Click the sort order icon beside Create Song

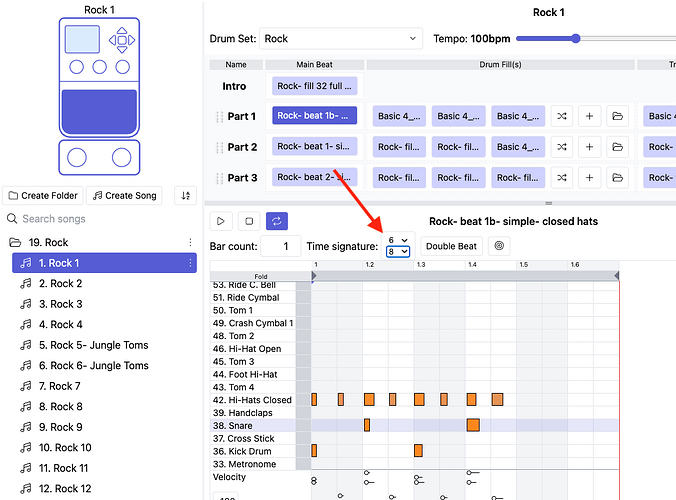pos(185,196)
